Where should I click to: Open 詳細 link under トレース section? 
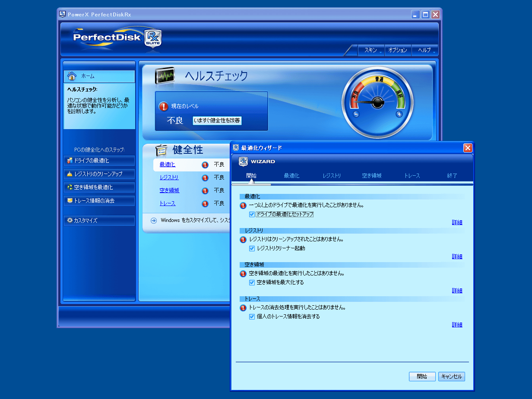tap(457, 325)
